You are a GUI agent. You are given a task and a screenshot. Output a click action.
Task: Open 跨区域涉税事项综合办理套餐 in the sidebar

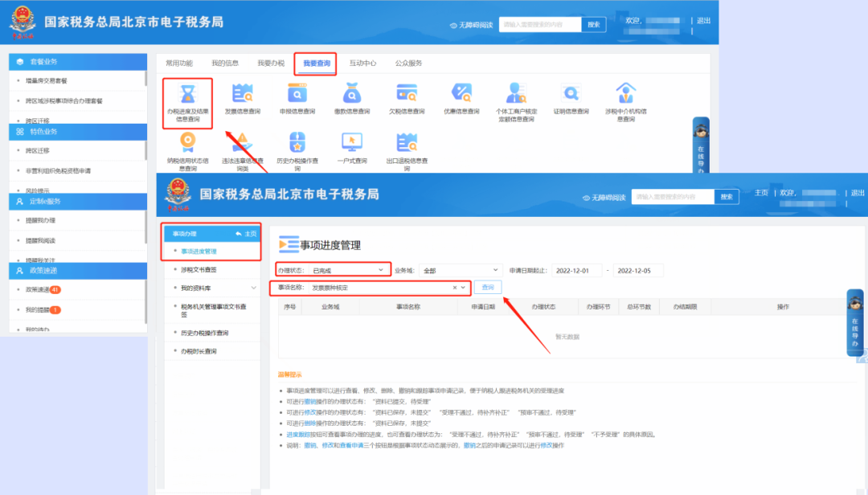[x=63, y=100]
